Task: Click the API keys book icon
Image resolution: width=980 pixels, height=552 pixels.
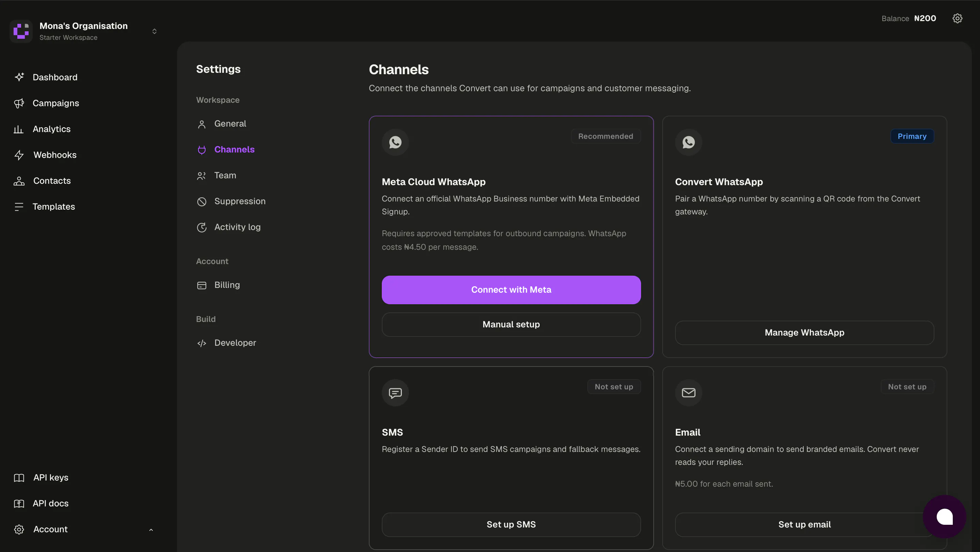Action: coord(19,478)
